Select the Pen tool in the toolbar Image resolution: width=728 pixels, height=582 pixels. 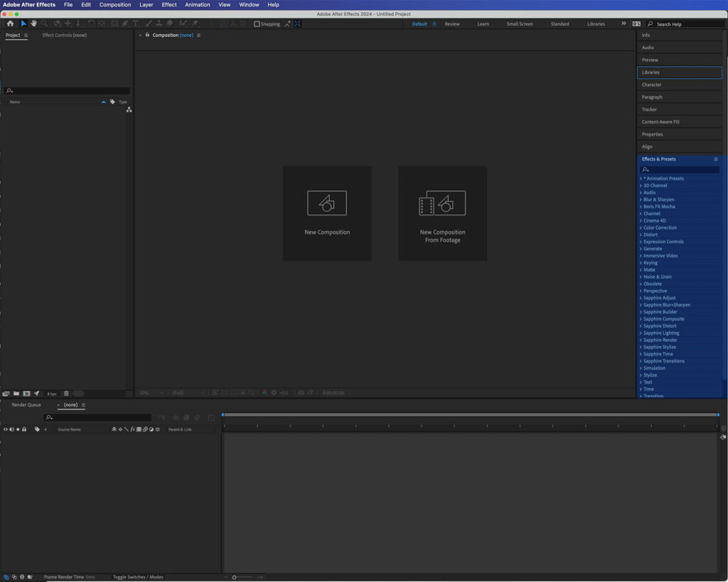pos(125,23)
